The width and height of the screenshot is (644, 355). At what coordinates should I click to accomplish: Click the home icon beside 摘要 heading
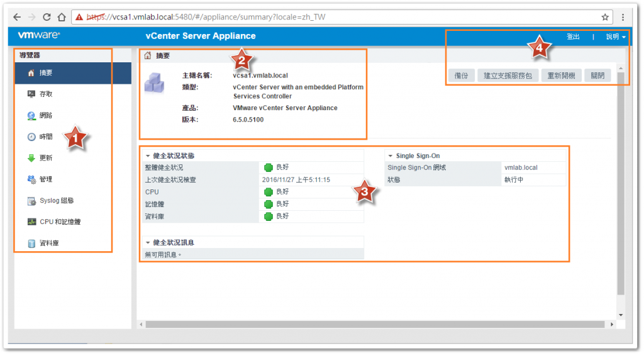pyautogui.click(x=147, y=55)
